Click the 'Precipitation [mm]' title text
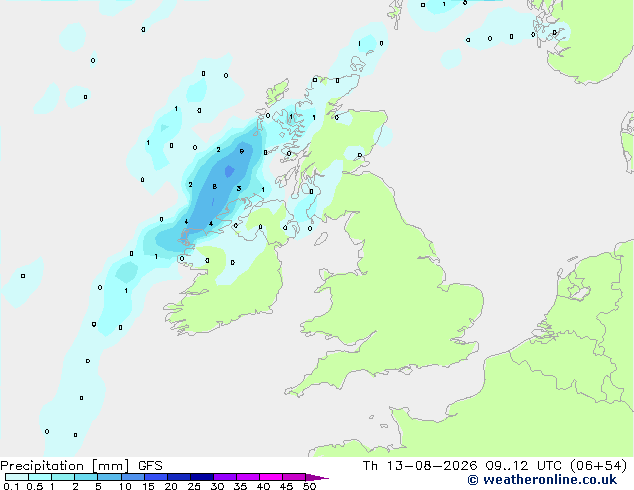The image size is (634, 490). (65, 466)
